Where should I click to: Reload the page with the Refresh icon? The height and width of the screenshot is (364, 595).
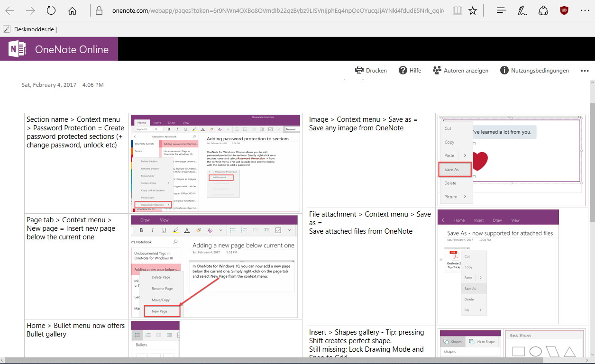click(x=51, y=10)
